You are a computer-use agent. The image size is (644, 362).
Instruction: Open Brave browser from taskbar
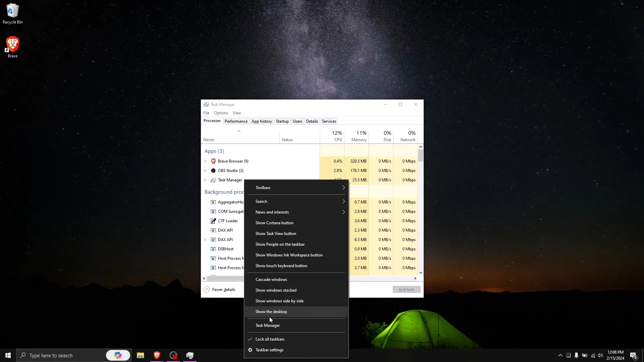(157, 355)
